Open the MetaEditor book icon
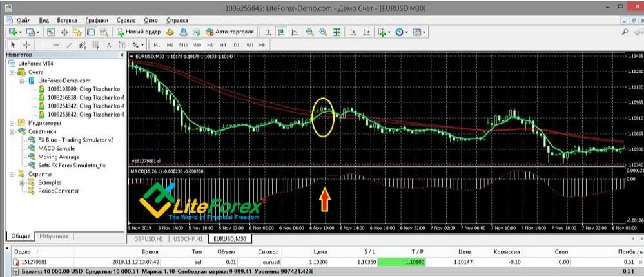 click(170, 32)
